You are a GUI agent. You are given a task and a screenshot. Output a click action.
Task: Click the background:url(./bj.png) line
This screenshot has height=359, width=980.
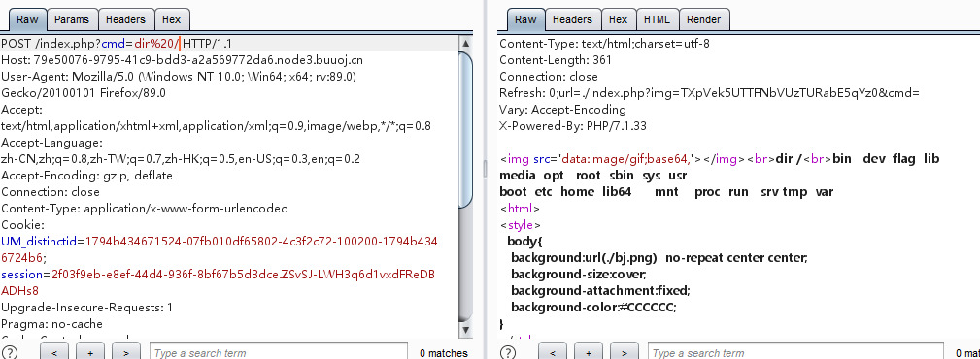(x=659, y=258)
